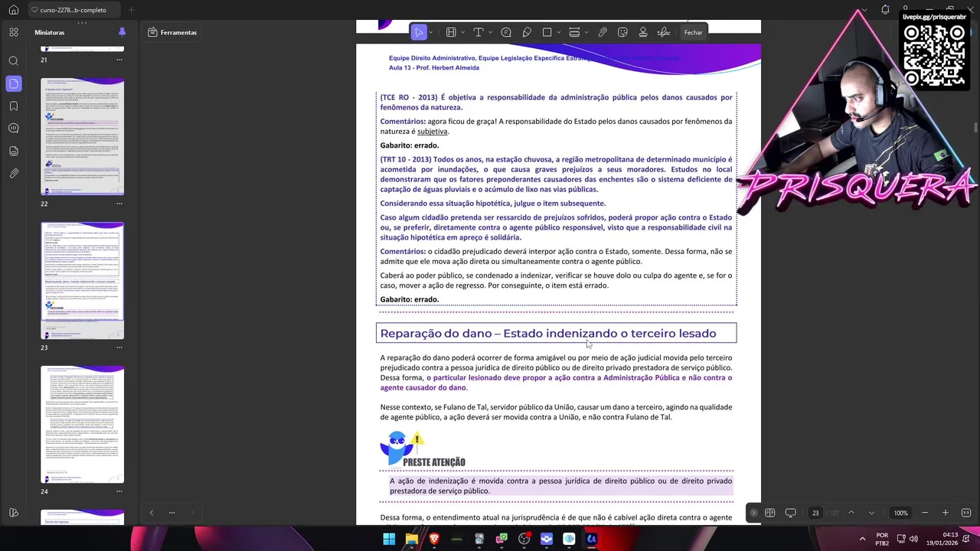Screen dimensions: 980x551
Task: Switch POR PTB2 keyboard language
Action: [x=882, y=539]
